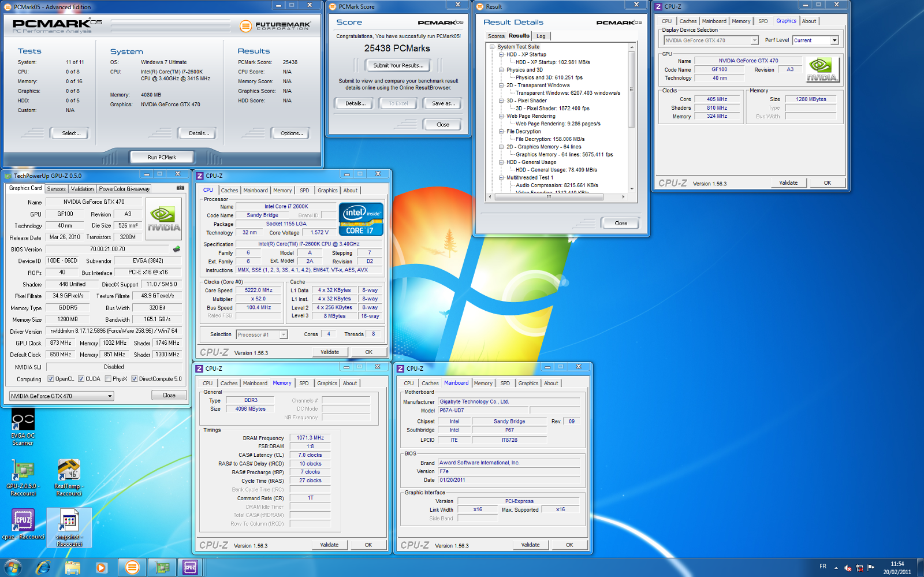Open the Display Device Selection dropdown

coord(710,40)
